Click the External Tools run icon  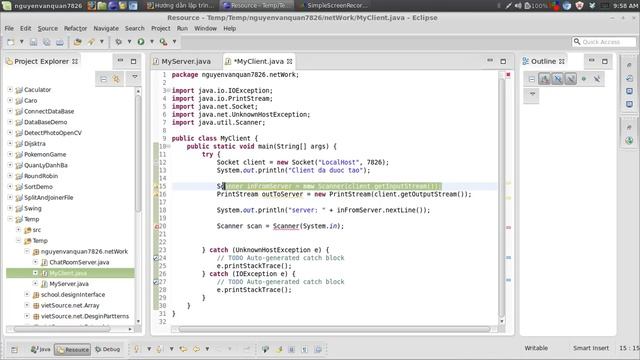[x=163, y=42]
